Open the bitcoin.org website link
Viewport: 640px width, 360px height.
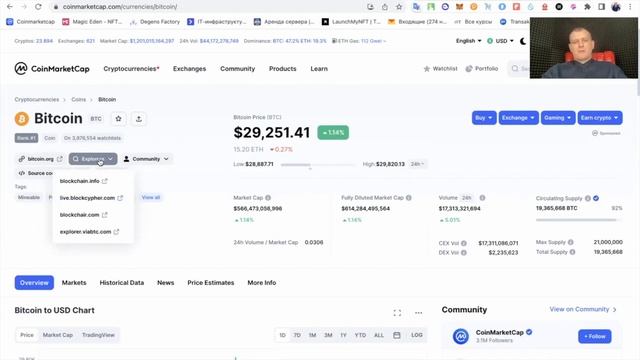pos(40,159)
